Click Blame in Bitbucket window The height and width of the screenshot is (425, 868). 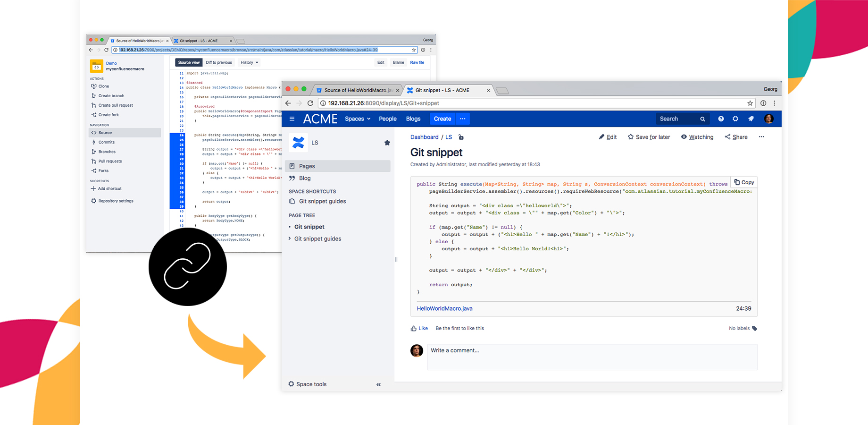click(x=399, y=62)
